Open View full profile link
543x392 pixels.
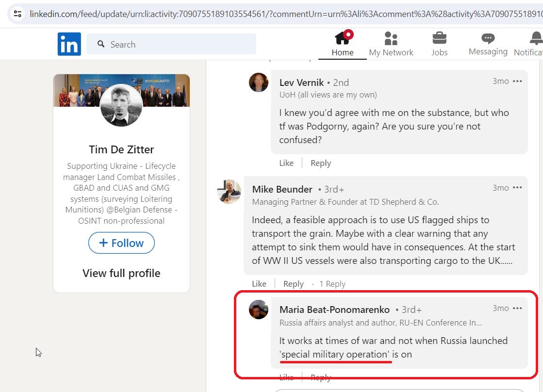coord(121,273)
